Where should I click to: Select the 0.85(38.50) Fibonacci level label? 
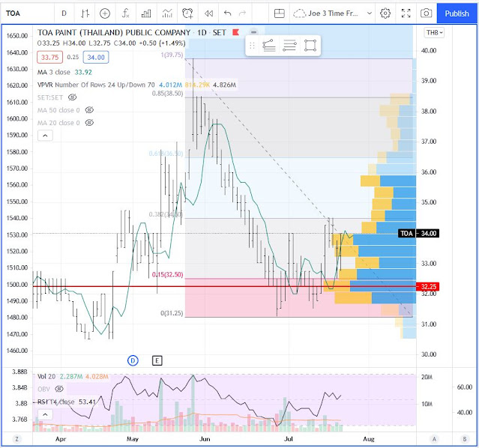[168, 94]
